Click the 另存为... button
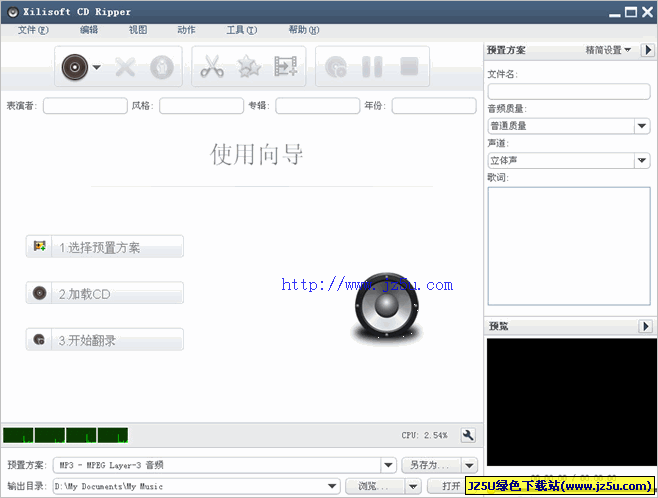Viewport: 658px width, 498px height. click(431, 465)
